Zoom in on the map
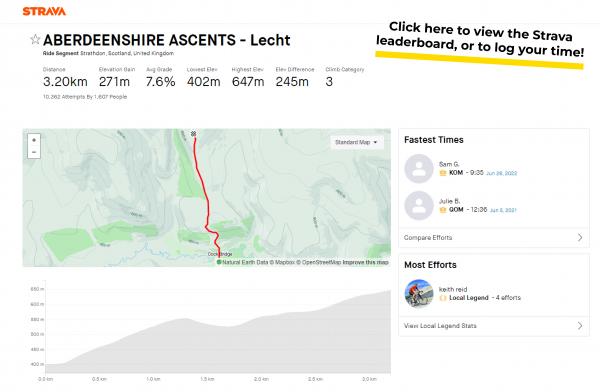The height and width of the screenshot is (392, 600). [34, 140]
